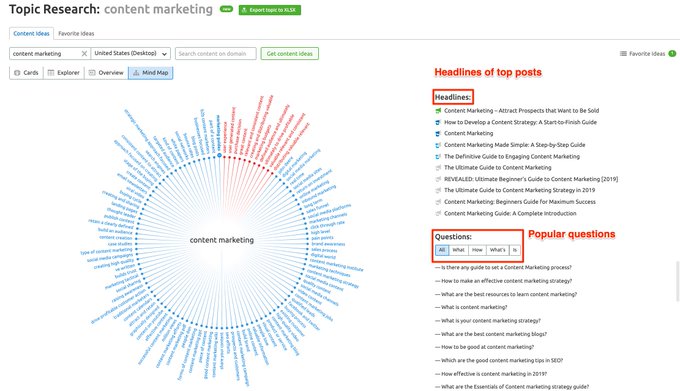Open Content Marketing: Beginners Guide for Maximum Success
Image resolution: width=680 pixels, height=391 pixels.
click(520, 202)
